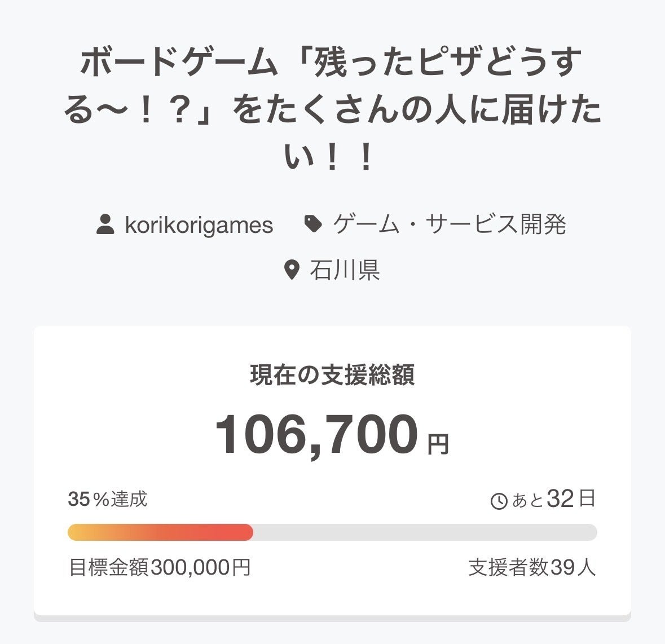Click the 支援者数39人 supporter count

(x=532, y=567)
